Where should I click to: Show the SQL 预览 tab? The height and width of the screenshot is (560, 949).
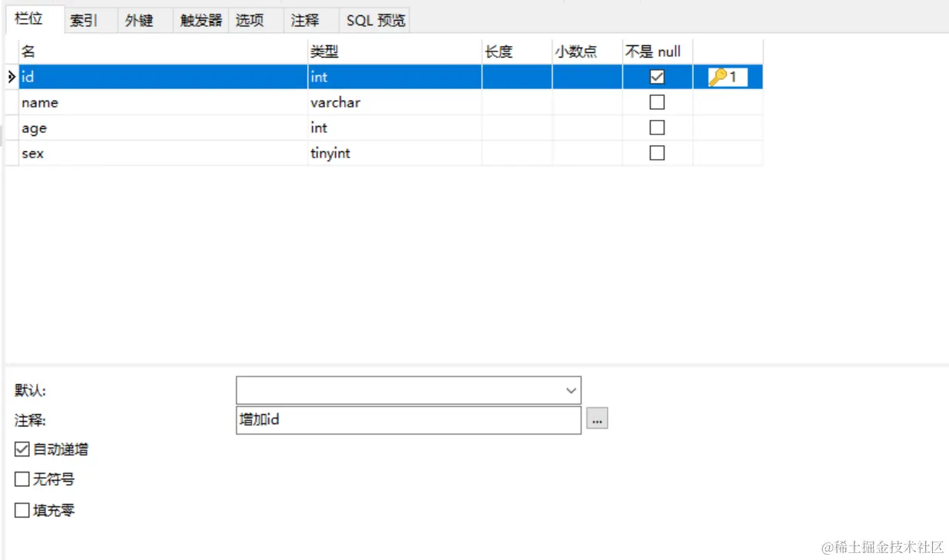click(x=375, y=21)
